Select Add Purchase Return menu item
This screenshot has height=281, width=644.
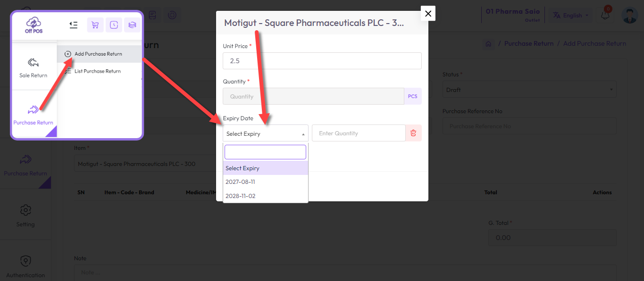tap(99, 54)
